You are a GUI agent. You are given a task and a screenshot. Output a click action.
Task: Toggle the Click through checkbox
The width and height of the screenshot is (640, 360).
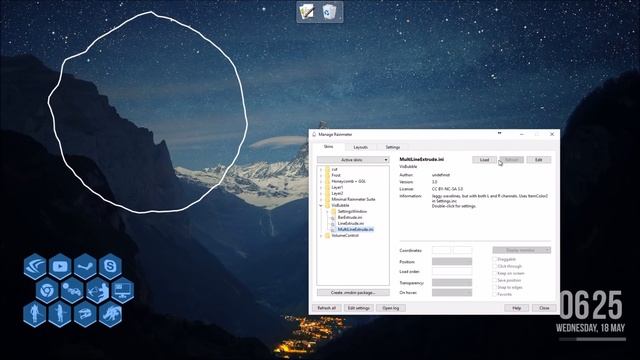[495, 266]
